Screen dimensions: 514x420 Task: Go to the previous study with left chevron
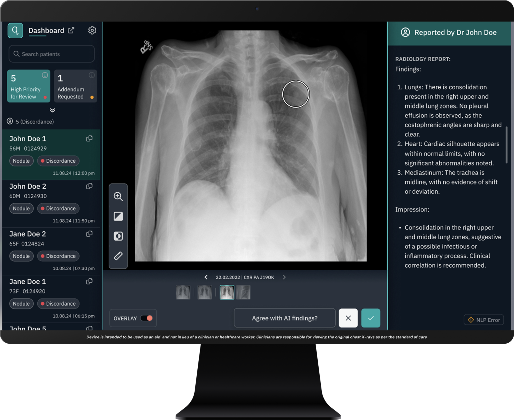point(206,277)
